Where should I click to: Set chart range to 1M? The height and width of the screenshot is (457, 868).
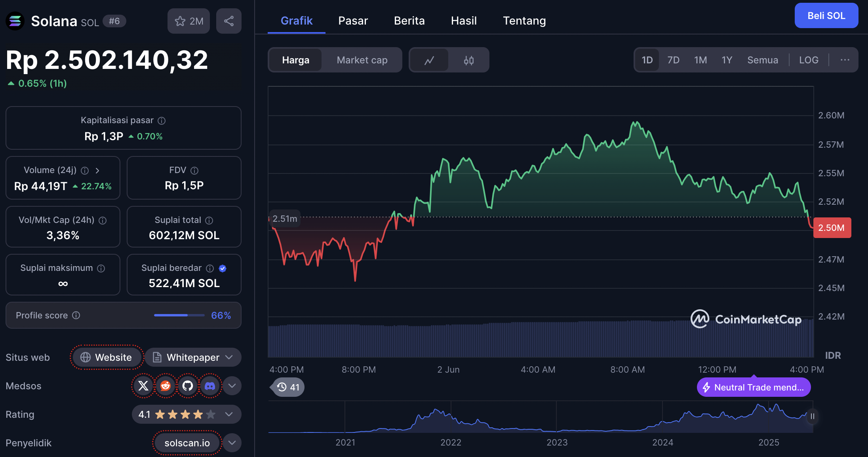tap(700, 60)
